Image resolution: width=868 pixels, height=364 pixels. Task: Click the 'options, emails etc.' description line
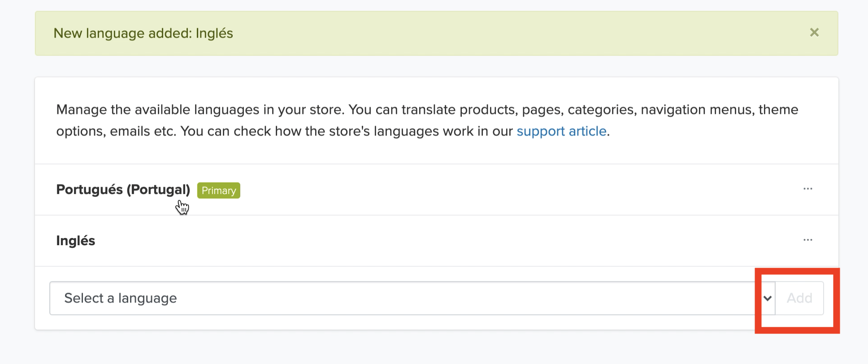[117, 131]
